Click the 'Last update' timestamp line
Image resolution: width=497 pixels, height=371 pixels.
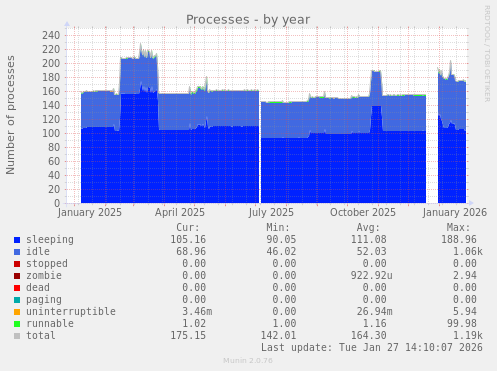tap(371, 348)
